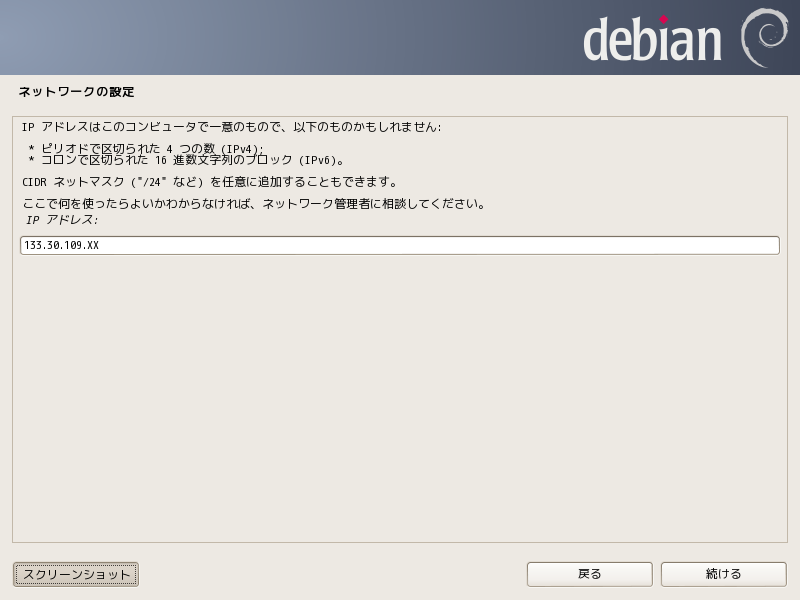Place cursor on the 133.30.109.XX text
This screenshot has width=800, height=600.
tap(61, 246)
